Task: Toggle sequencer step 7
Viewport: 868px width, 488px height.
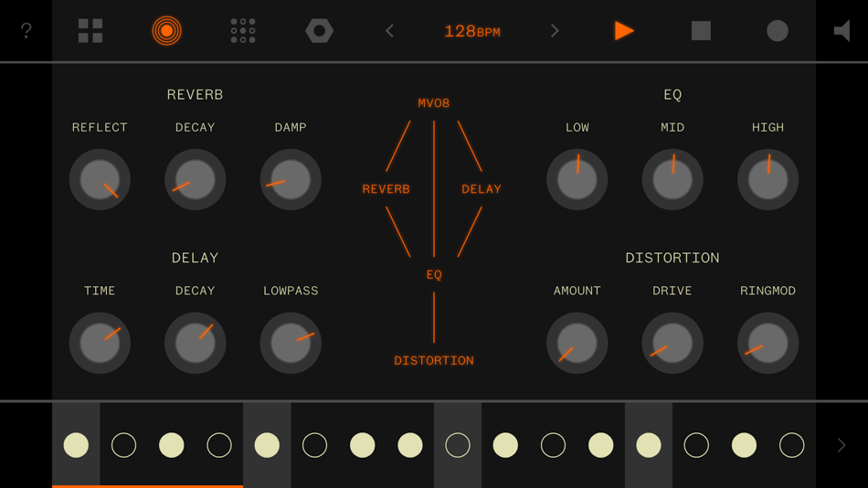Action: [362, 445]
